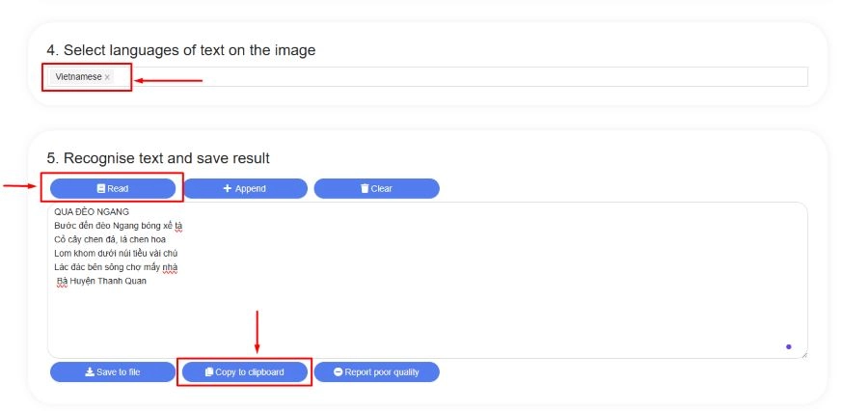Screen dimensions: 868x411
Task: Click the trash icon on Clear
Action: click(365, 189)
